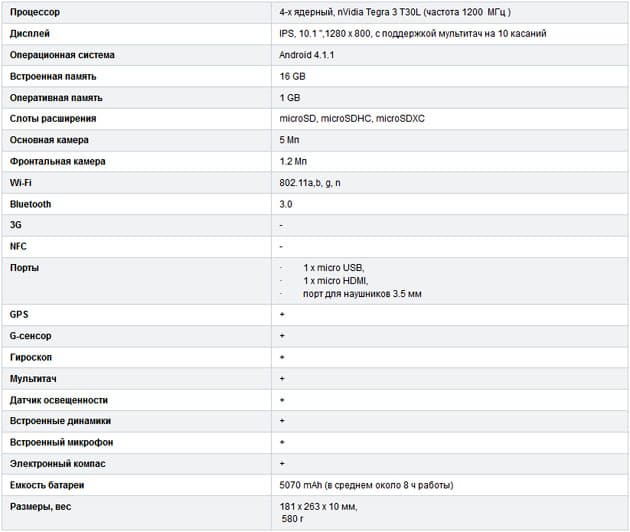Select the nVidia Tegra 3 T30L processor text
Image resolution: width=630 pixels, height=532 pixels.
(x=378, y=12)
